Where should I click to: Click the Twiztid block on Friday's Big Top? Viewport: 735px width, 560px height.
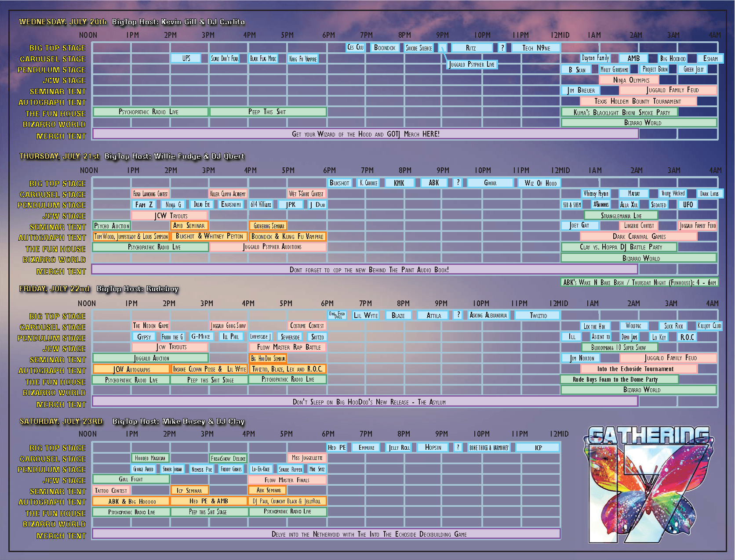click(537, 315)
